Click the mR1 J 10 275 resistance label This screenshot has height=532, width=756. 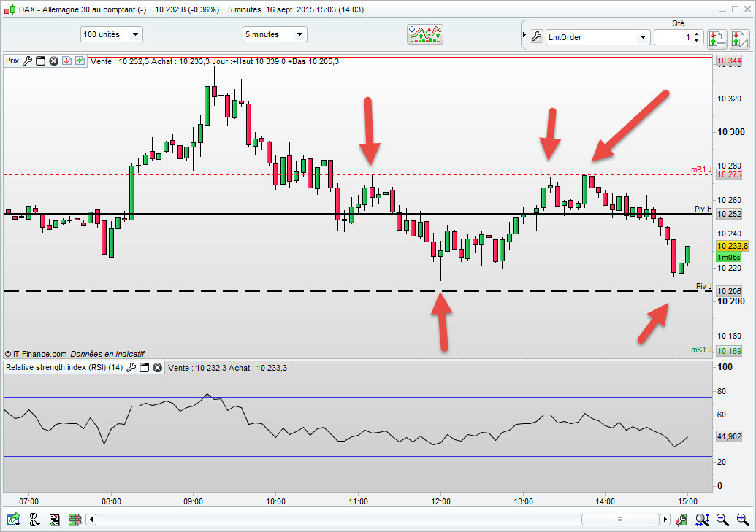[729, 174]
